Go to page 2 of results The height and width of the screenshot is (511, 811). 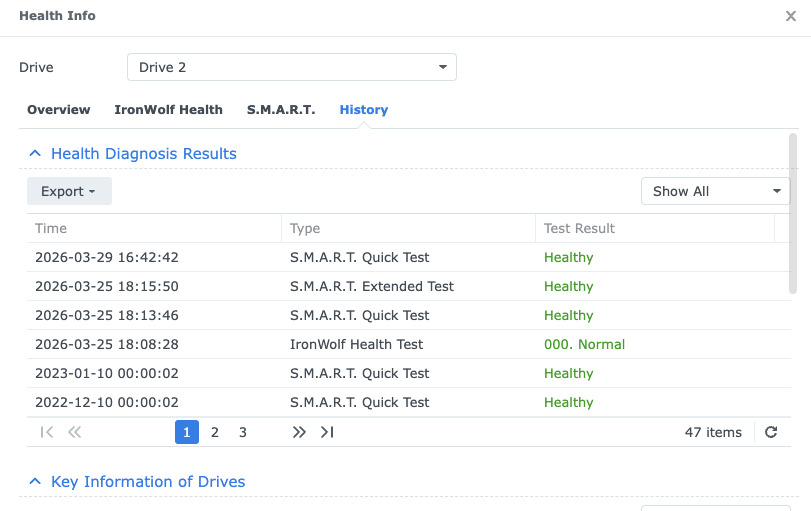215,432
